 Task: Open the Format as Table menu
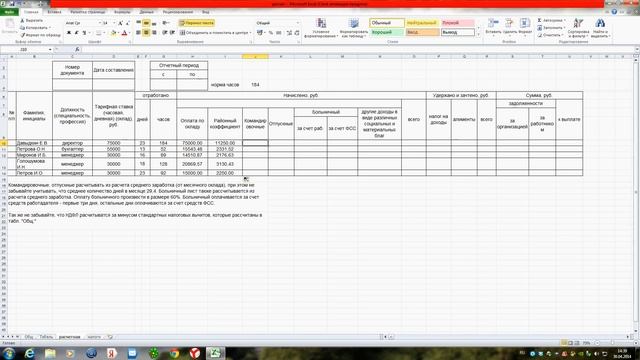[353, 28]
